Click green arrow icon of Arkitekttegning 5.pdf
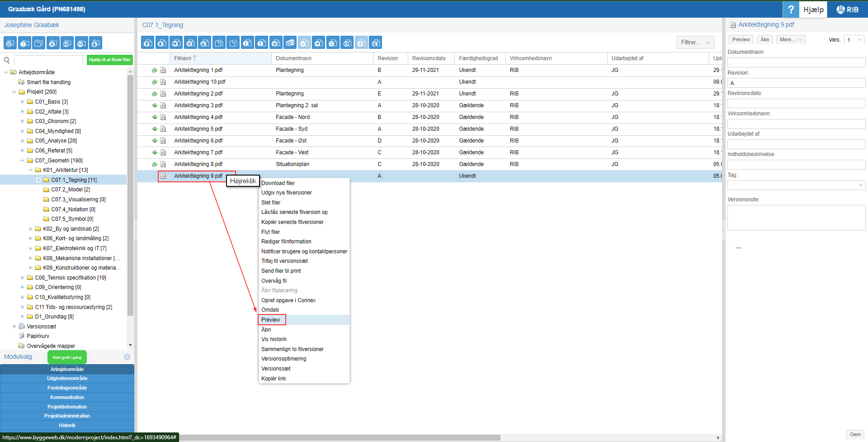This screenshot has height=442, width=868. point(155,129)
